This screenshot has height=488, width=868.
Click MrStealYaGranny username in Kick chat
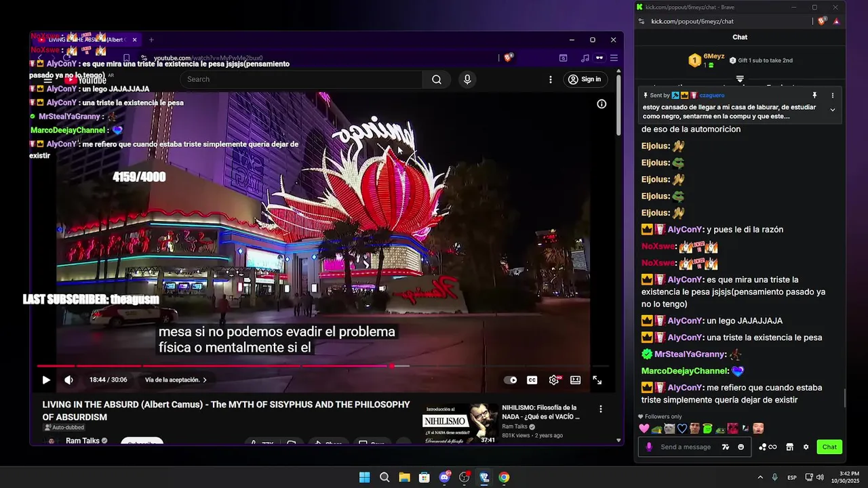(690, 354)
